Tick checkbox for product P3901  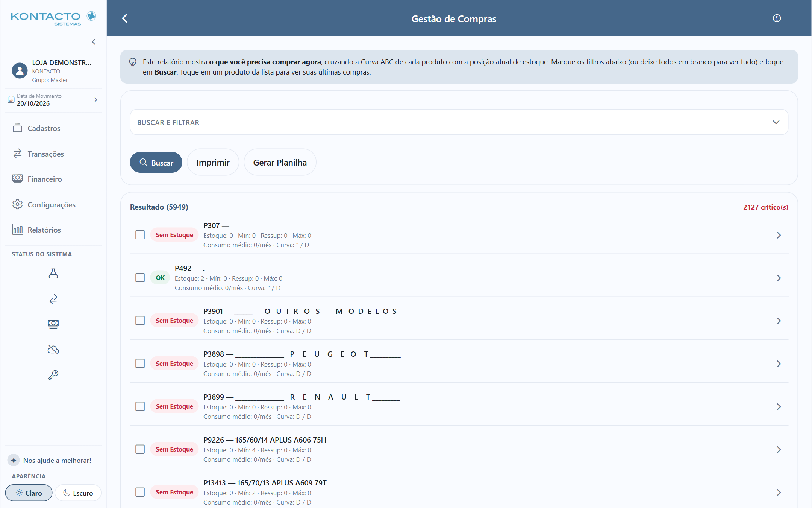140,321
